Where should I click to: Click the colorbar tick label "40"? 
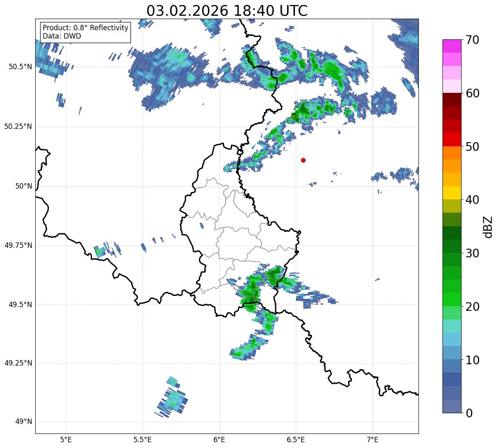[x=472, y=200]
